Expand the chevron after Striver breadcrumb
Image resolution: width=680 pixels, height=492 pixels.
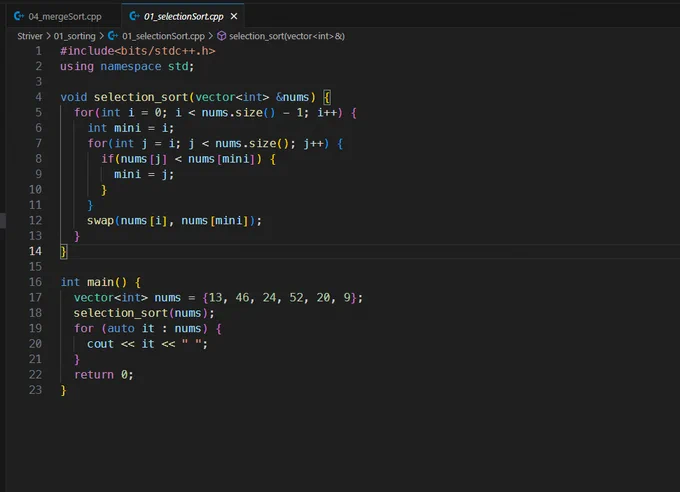(49, 36)
